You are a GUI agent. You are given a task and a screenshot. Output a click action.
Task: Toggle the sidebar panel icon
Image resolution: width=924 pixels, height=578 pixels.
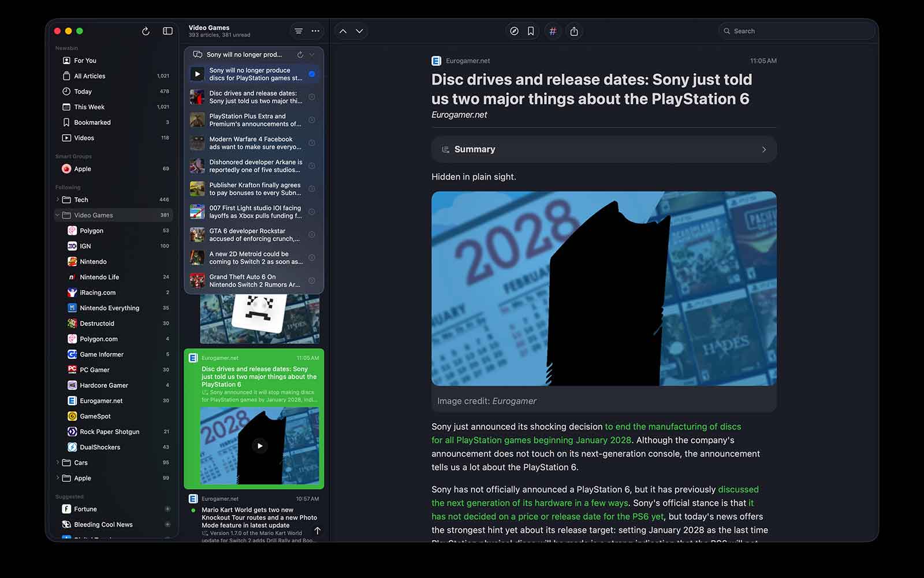[x=167, y=31]
